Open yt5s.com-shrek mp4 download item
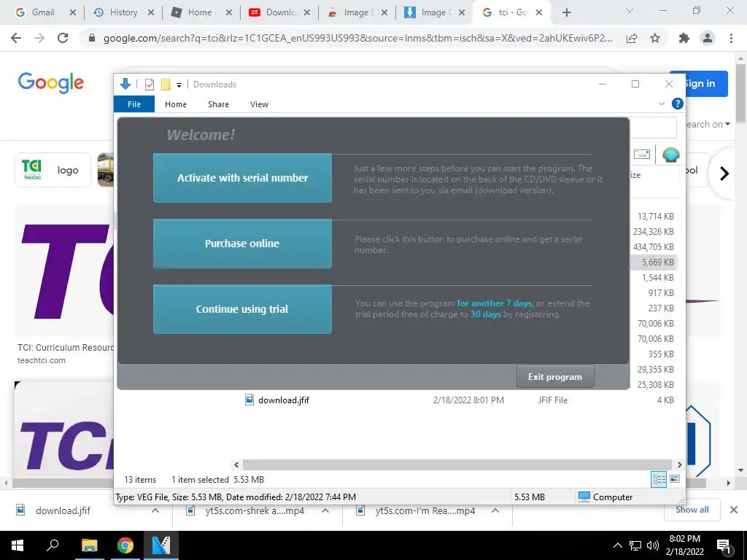The width and height of the screenshot is (747, 560). click(x=255, y=511)
